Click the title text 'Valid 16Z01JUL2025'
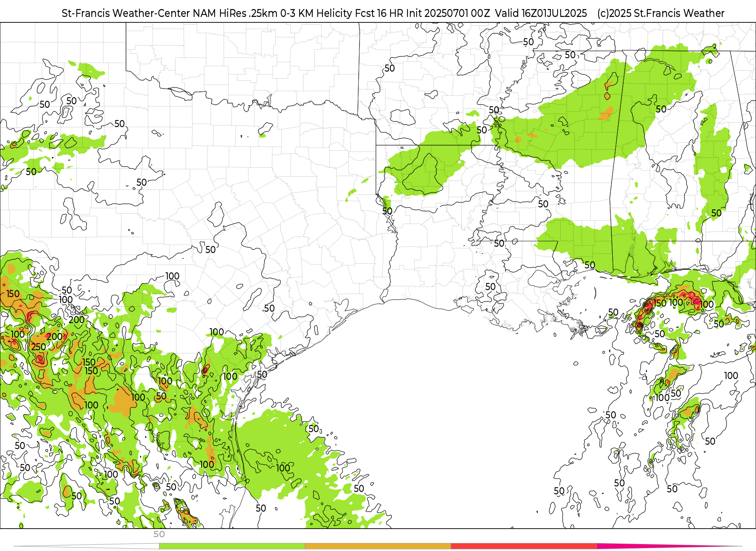Image resolution: width=756 pixels, height=551 pixels. click(x=541, y=13)
